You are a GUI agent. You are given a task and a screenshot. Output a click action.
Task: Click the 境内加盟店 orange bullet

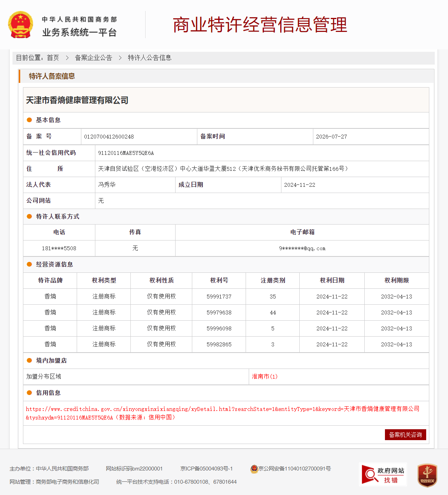click(x=29, y=360)
